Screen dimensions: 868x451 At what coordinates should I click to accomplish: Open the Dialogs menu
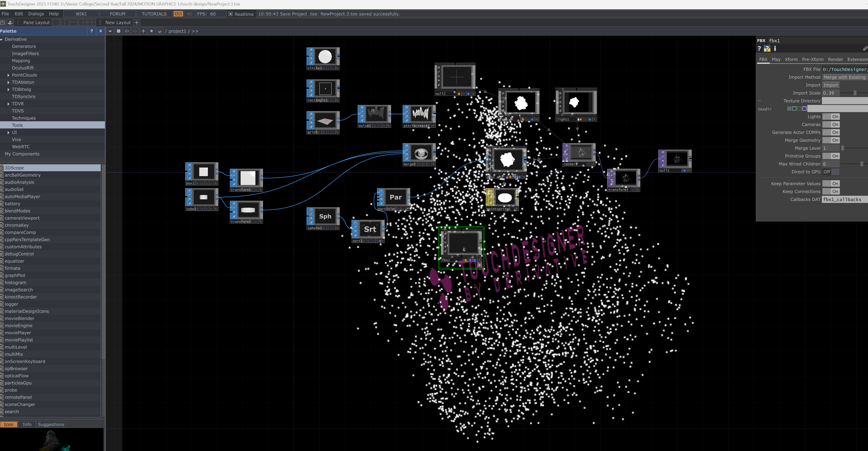tap(36, 14)
